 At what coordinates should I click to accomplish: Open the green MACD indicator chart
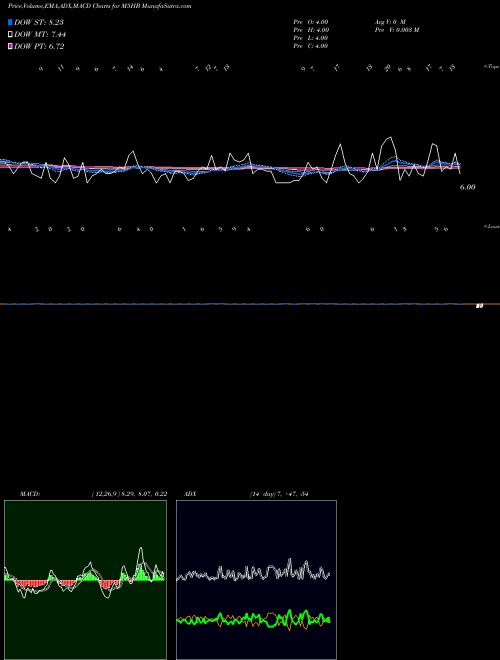[85, 580]
